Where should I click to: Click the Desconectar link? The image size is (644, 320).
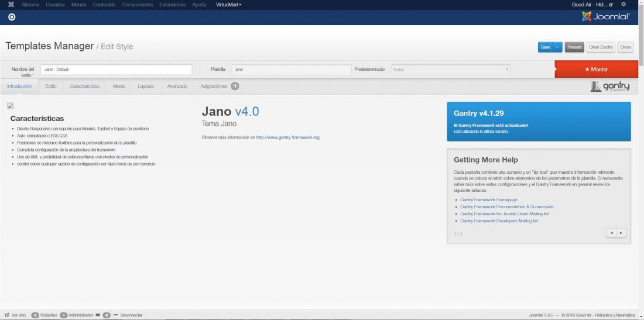tap(131, 315)
